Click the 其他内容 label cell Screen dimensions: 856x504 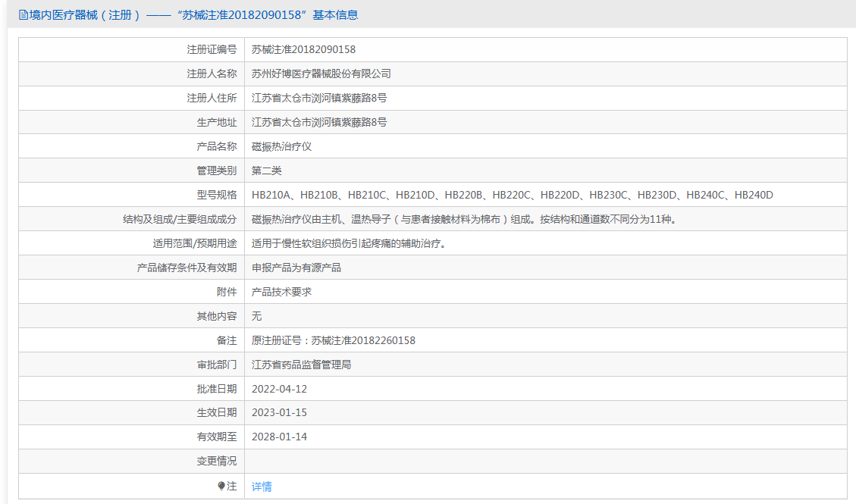(x=132, y=316)
